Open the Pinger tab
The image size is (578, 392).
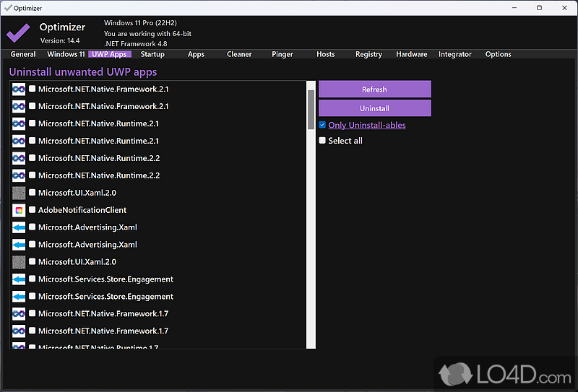click(x=282, y=54)
